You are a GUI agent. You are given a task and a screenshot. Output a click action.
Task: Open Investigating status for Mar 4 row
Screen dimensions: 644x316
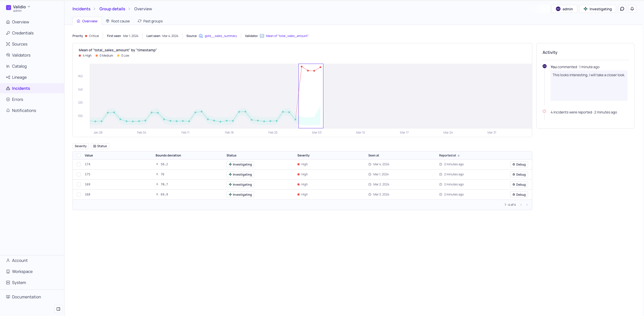point(240,164)
